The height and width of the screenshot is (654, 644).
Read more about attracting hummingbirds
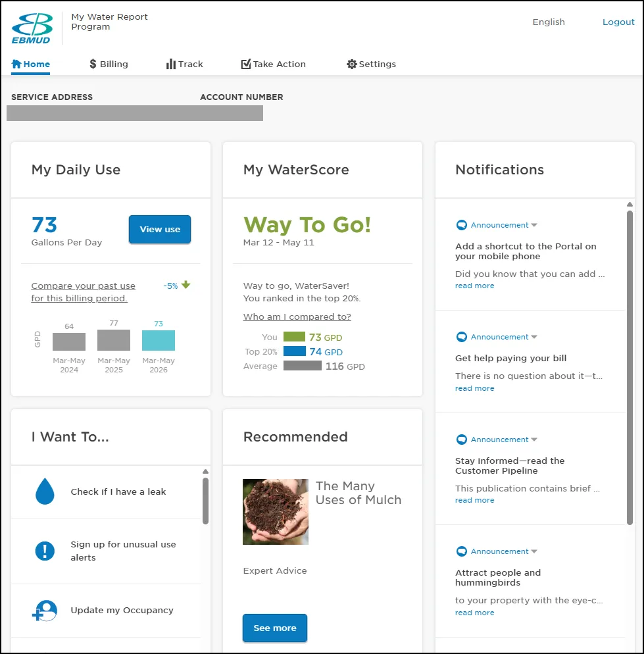pos(475,613)
